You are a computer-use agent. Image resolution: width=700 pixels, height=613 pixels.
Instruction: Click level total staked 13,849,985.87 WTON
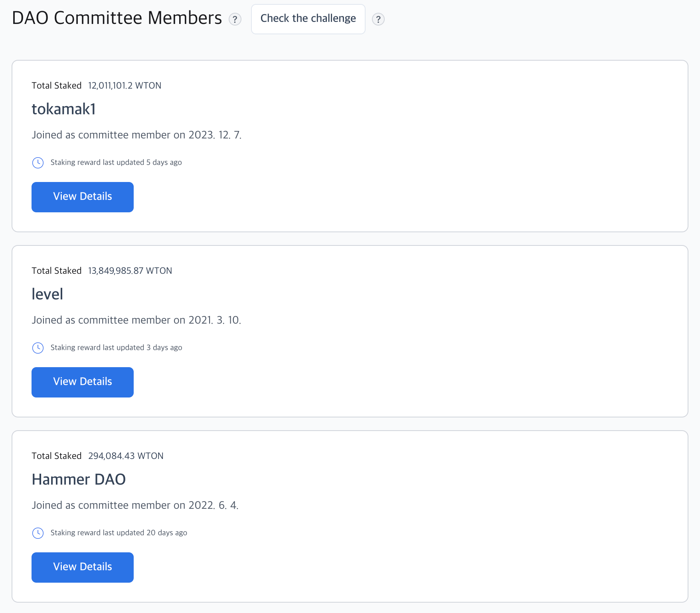[130, 271]
